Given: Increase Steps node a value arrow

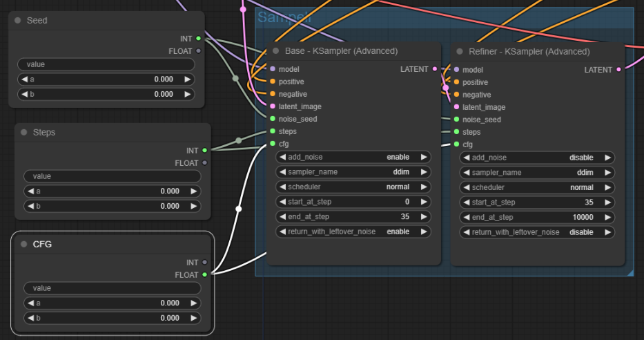Looking at the screenshot, I should coord(194,191).
